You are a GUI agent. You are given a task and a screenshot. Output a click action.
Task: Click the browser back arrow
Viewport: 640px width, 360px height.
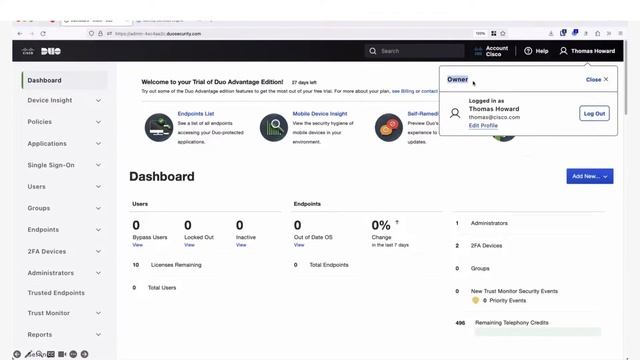point(20,33)
